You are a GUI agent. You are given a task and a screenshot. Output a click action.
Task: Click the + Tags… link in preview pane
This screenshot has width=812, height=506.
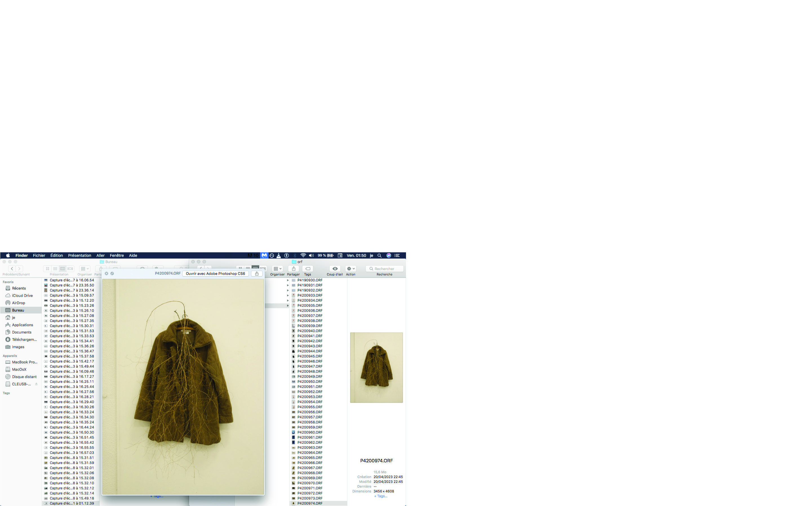click(380, 496)
